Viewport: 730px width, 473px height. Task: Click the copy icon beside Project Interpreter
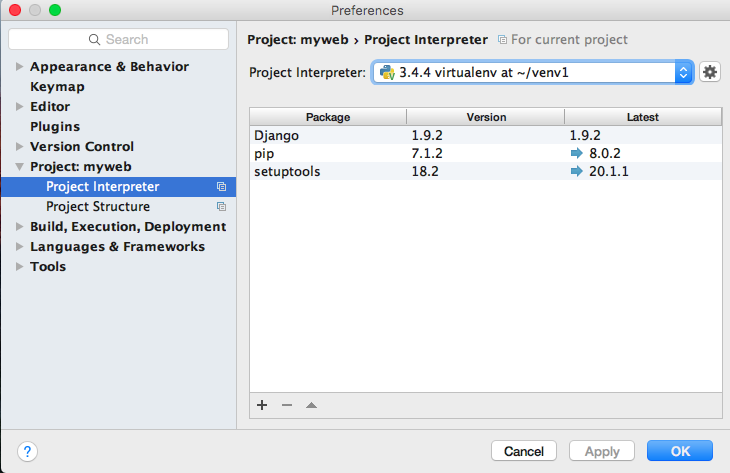222,187
